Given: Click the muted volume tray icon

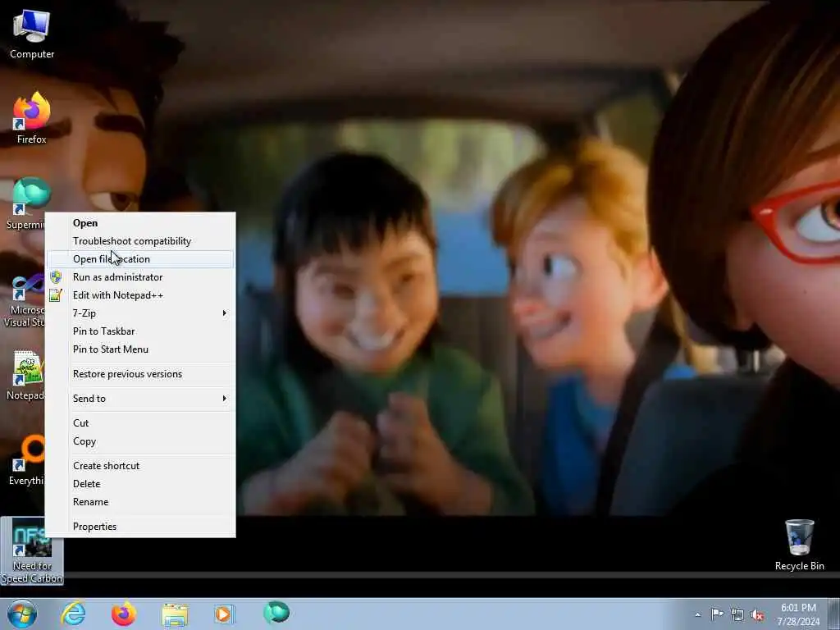Looking at the screenshot, I should (757, 615).
